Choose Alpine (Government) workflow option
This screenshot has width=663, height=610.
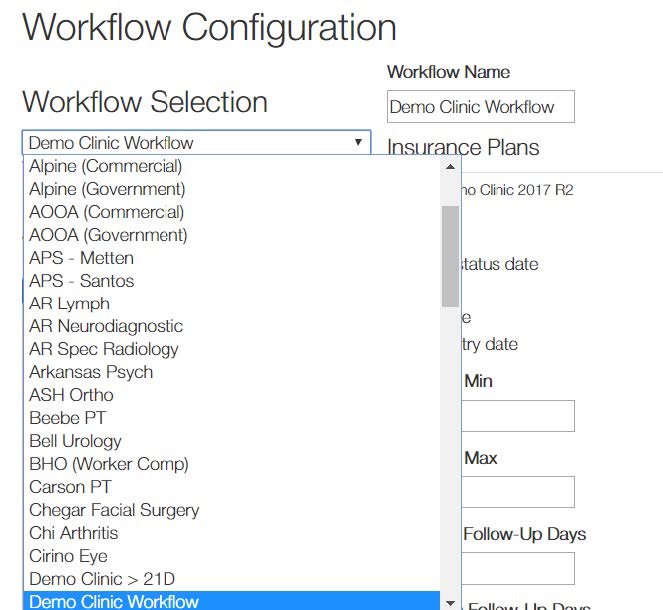pyautogui.click(x=107, y=189)
